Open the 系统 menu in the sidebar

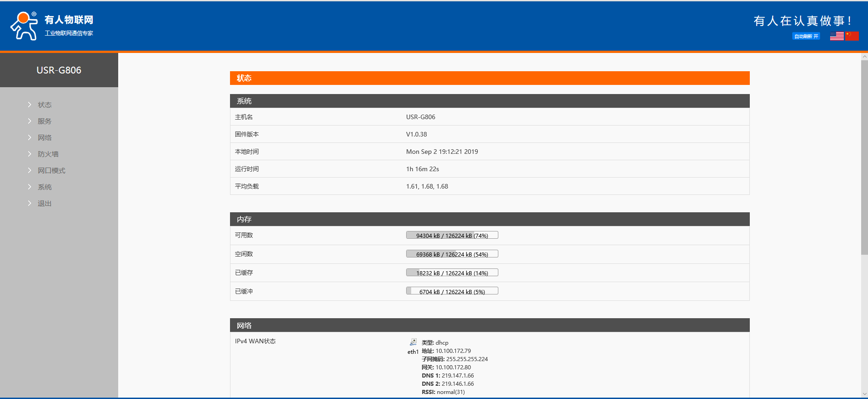45,187
